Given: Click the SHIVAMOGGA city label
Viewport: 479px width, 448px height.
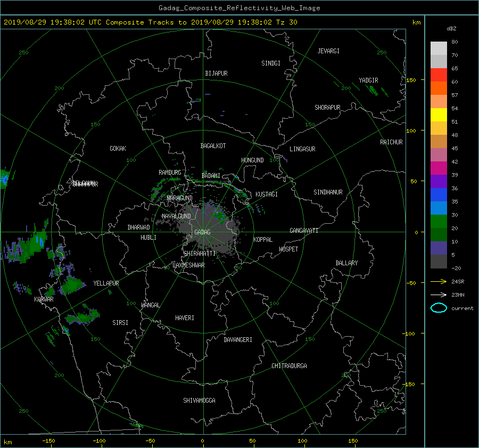Looking at the screenshot, I should (199, 401).
